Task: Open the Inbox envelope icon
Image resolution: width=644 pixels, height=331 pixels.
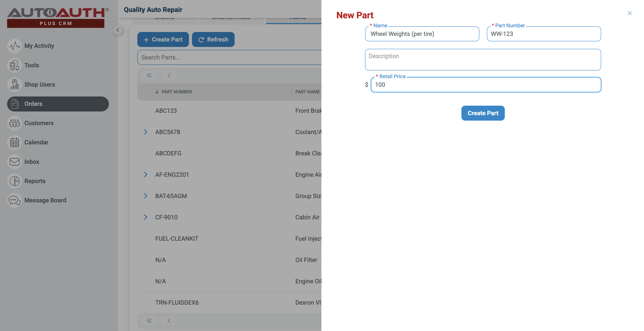Action: coord(14,162)
